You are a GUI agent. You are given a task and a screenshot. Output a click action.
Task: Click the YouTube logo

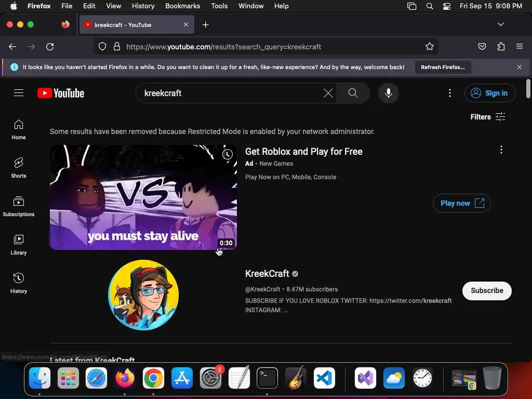coord(61,93)
